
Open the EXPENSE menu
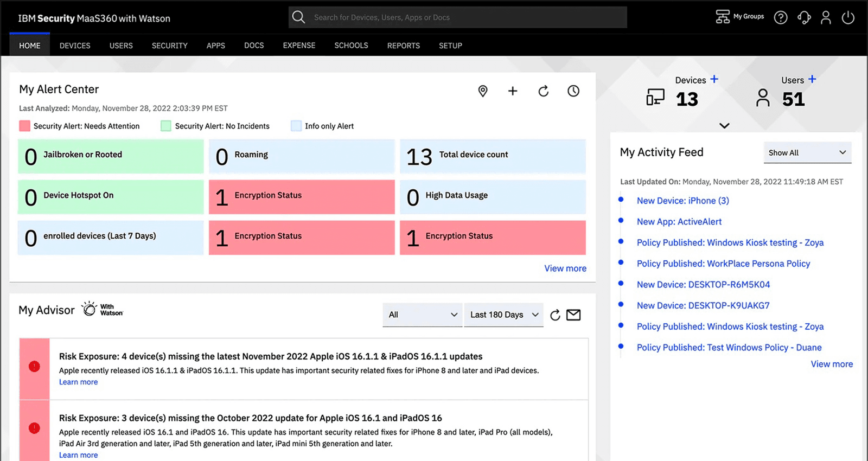pyautogui.click(x=299, y=46)
